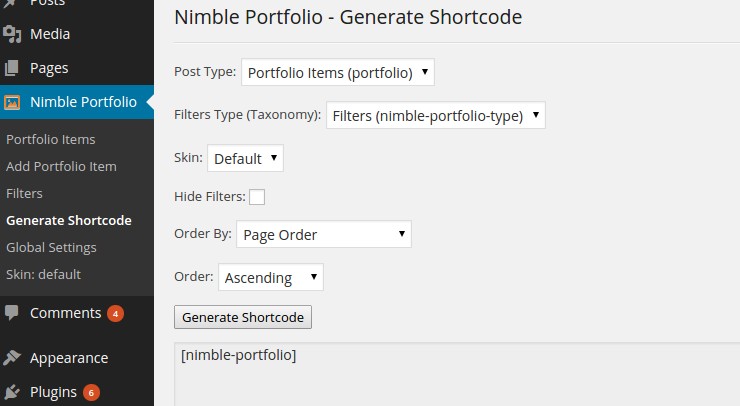This screenshot has height=406, width=740.
Task: Click the Nimble Portfolio picture icon
Action: pos(12,102)
